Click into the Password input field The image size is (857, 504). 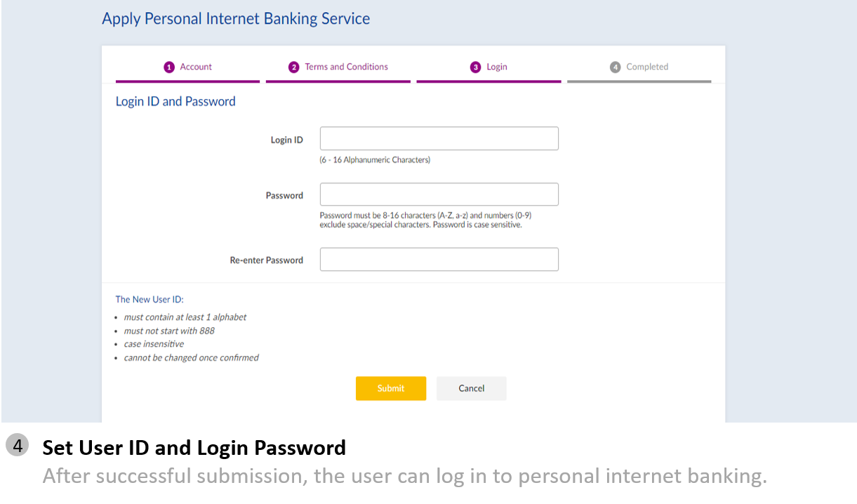tap(439, 194)
